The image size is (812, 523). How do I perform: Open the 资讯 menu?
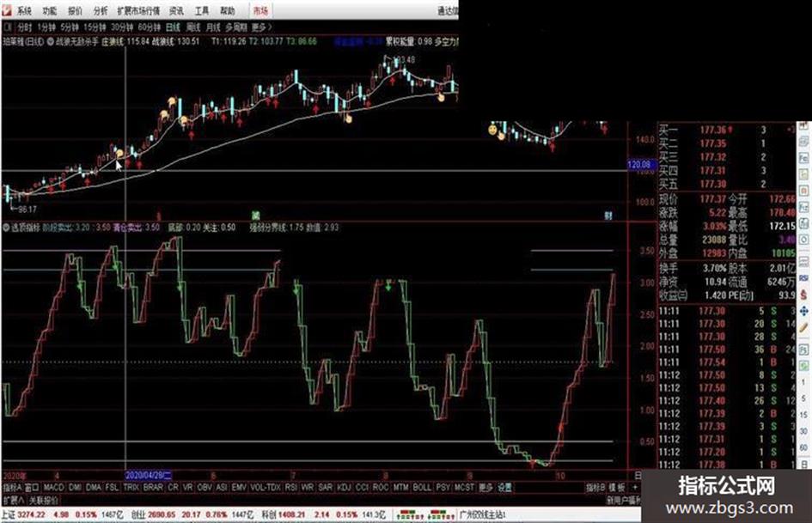[x=177, y=10]
